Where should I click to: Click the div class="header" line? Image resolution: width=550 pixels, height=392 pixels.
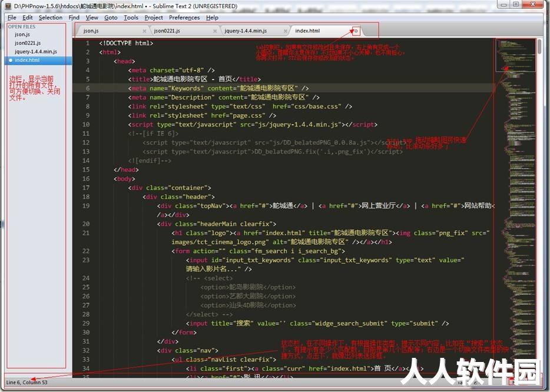tap(178, 197)
